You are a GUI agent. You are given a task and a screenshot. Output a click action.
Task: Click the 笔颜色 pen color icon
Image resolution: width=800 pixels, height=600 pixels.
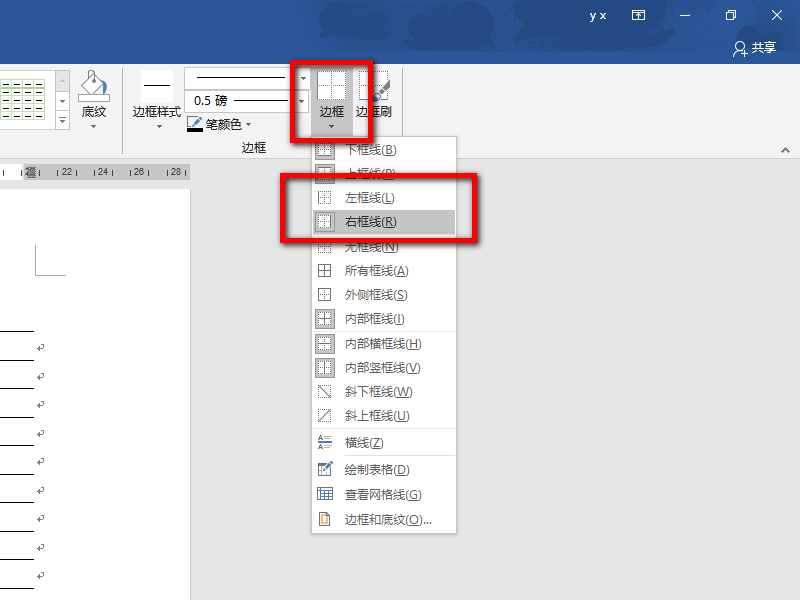(194, 124)
